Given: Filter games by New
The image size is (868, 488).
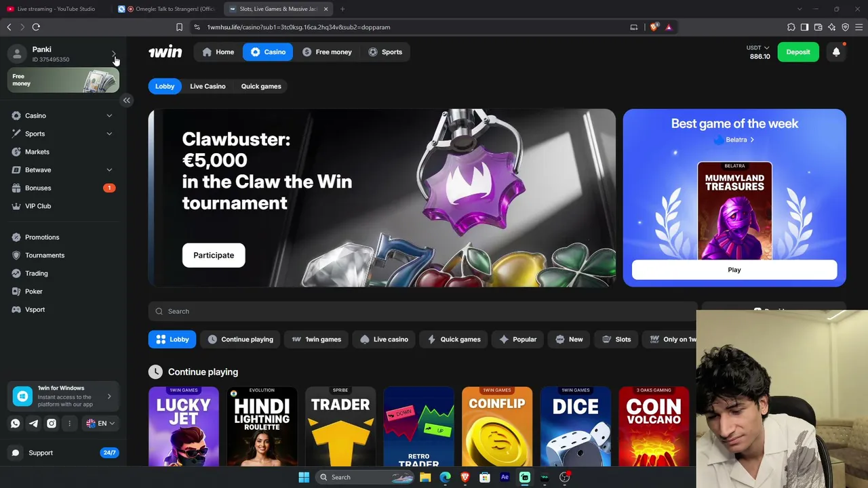Looking at the screenshot, I should click(x=568, y=340).
